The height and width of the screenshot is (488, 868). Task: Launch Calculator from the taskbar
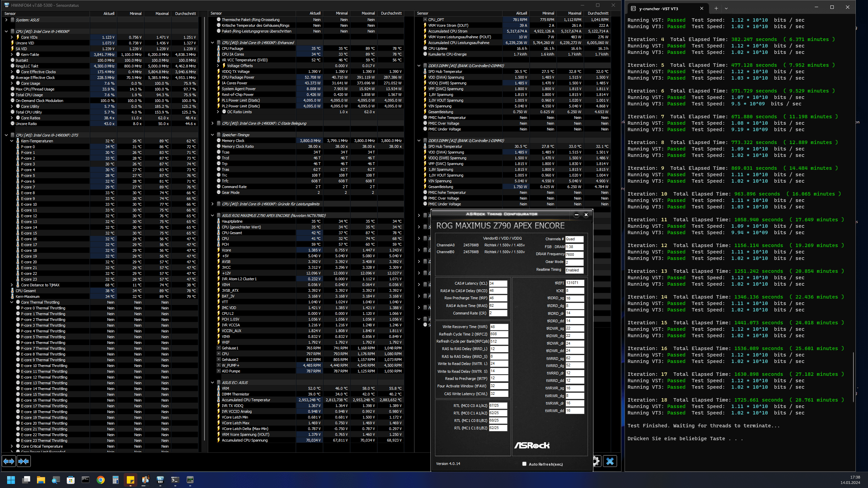(x=115, y=480)
